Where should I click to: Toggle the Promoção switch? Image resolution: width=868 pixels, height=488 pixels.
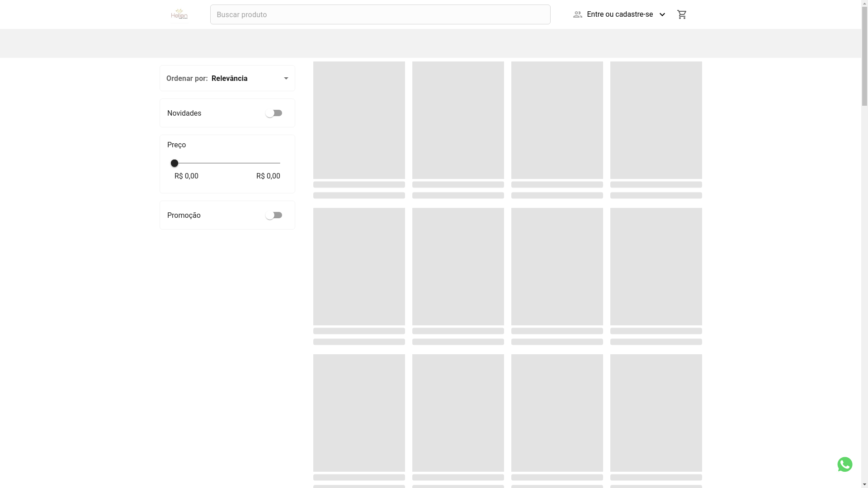coord(274,215)
